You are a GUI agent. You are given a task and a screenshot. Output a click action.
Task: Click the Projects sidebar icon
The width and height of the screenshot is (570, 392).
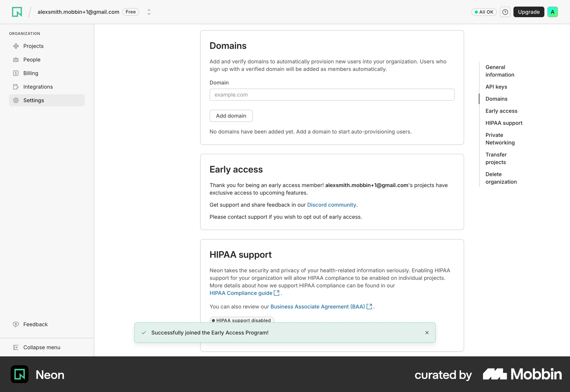pos(16,46)
